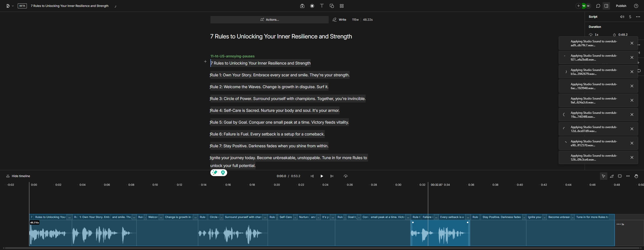Click the left fade handle of selected clip
This screenshot has height=250, width=644.
pos(413,222)
